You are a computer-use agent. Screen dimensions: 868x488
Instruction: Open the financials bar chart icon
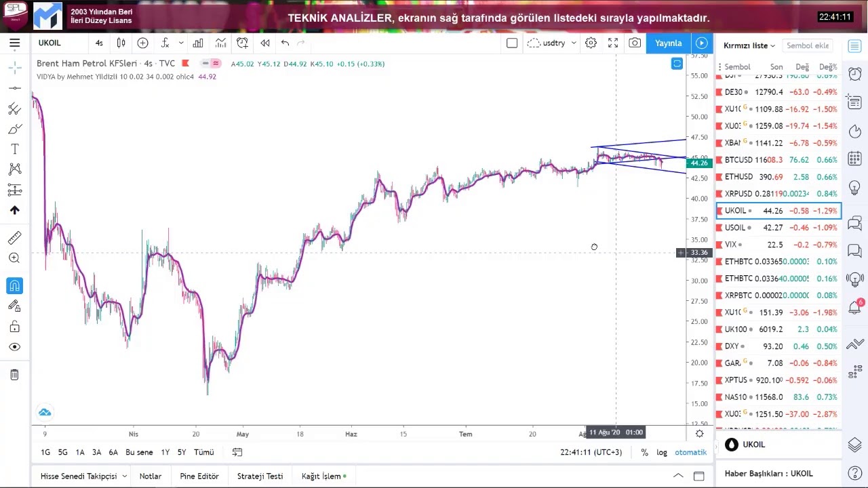[x=198, y=43]
